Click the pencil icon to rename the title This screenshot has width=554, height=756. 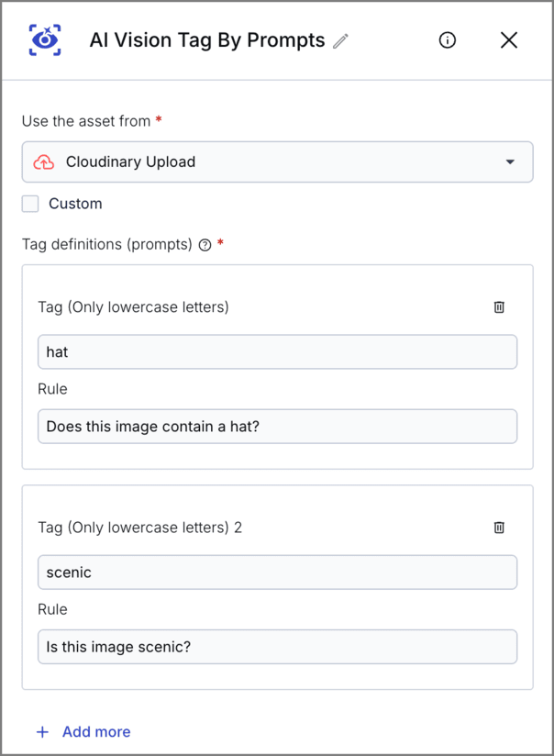click(x=341, y=40)
